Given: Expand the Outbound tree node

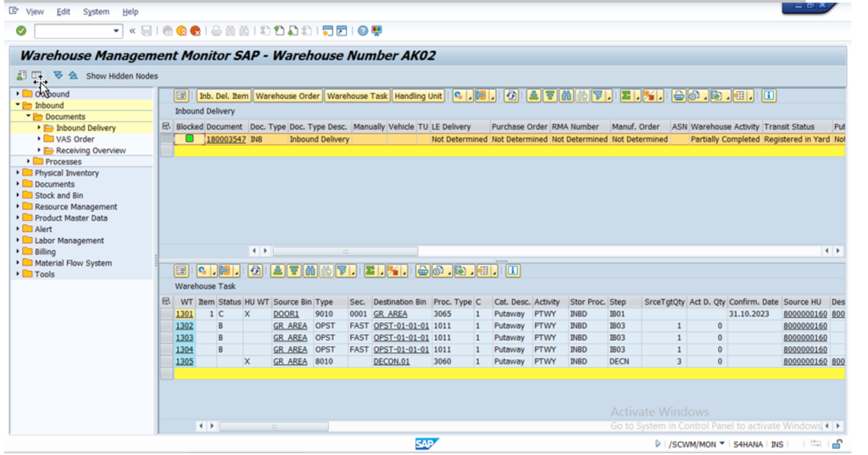Looking at the screenshot, I should (x=18, y=93).
